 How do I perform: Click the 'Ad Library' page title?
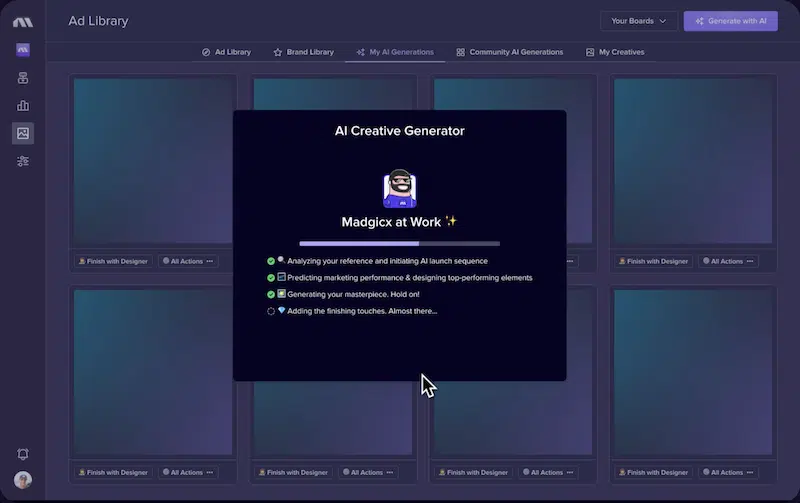98,21
